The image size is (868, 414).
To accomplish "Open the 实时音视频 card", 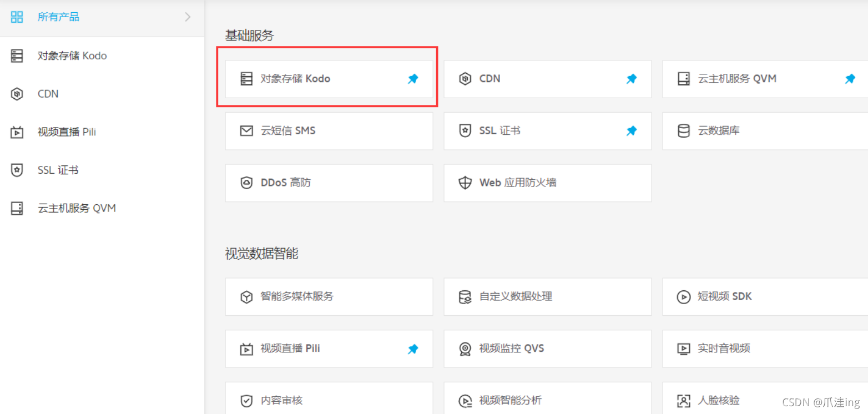I will click(x=765, y=349).
